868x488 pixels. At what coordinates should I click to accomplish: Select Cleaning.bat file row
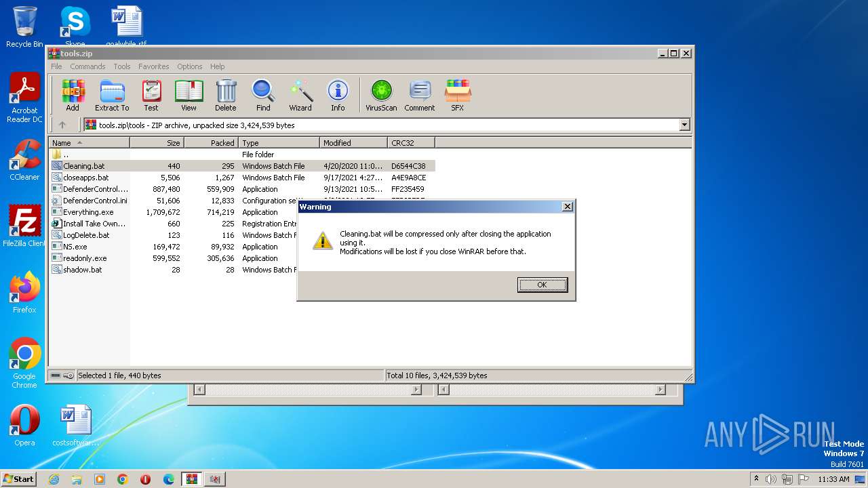click(241, 166)
